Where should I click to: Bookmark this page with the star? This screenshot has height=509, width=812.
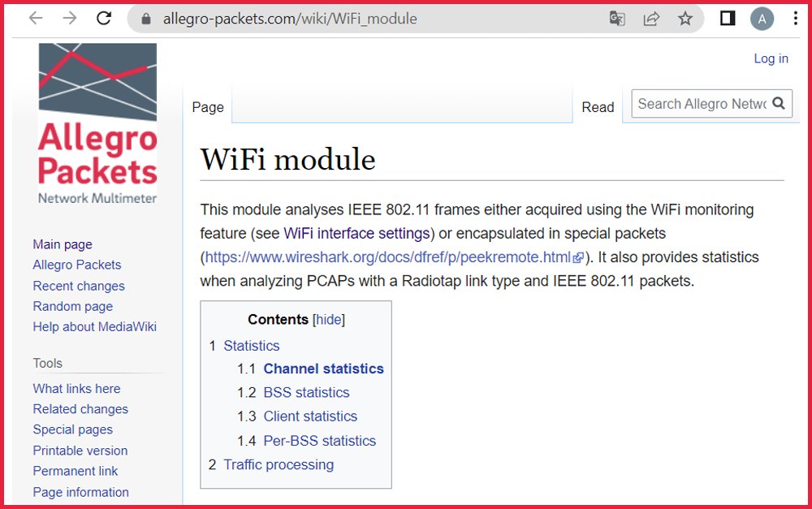(x=685, y=19)
